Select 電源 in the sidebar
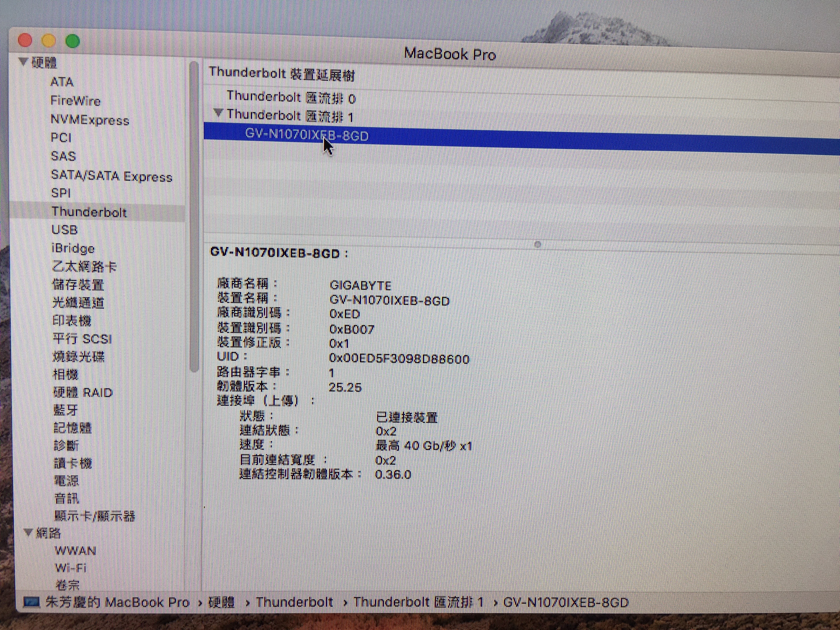This screenshot has width=840, height=630. tap(66, 481)
